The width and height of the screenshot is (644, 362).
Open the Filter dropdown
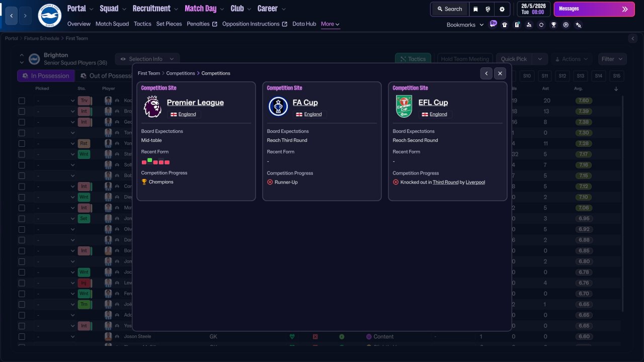point(612,59)
